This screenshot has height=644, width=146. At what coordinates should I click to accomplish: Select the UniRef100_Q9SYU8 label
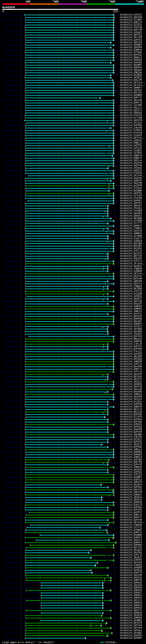tap(131, 301)
